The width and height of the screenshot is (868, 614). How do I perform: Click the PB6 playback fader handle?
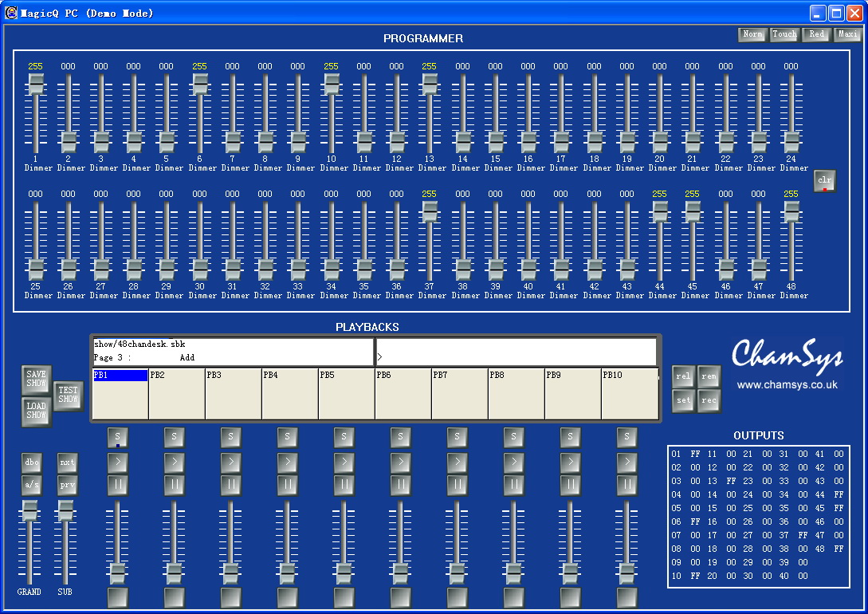[x=401, y=573]
